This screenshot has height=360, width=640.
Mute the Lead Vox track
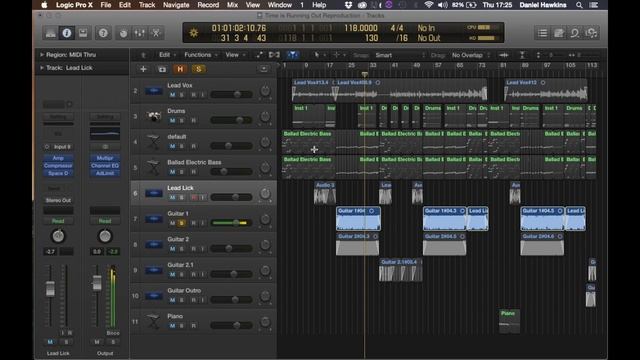[x=172, y=95]
